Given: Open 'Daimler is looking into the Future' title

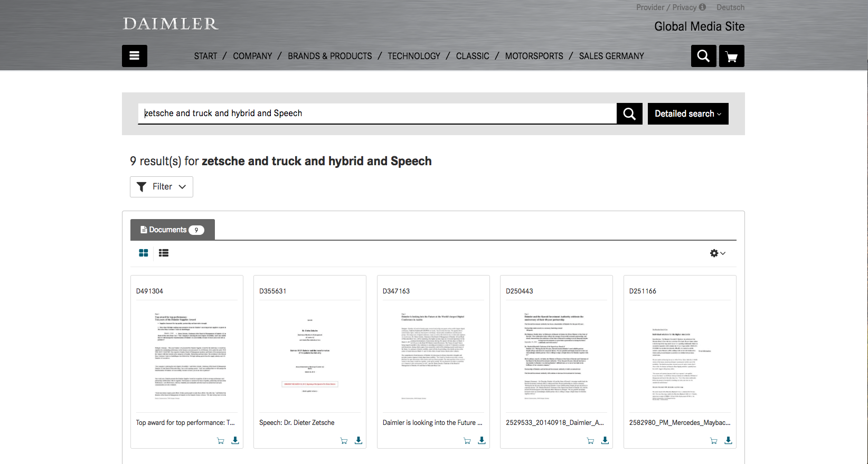Looking at the screenshot, I should (x=432, y=423).
